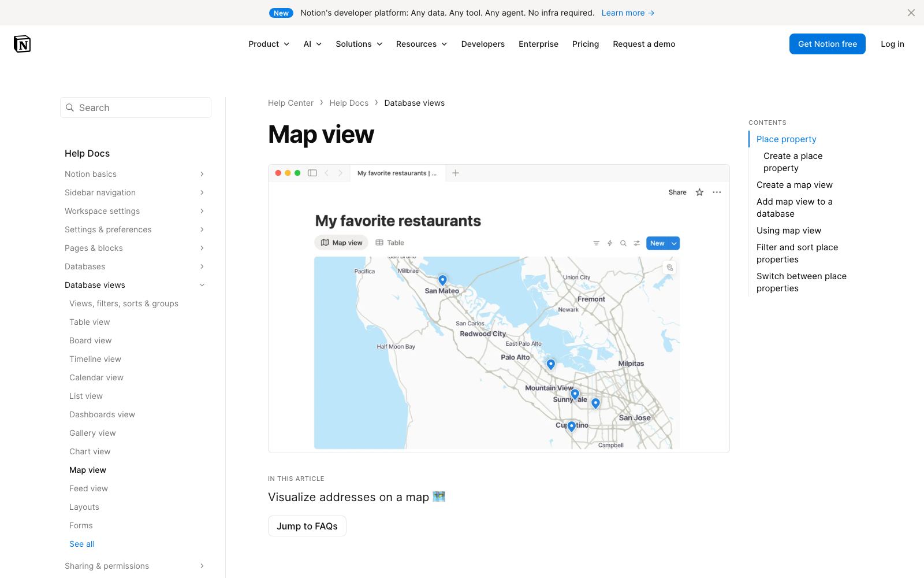Open the List view article

tap(86, 396)
